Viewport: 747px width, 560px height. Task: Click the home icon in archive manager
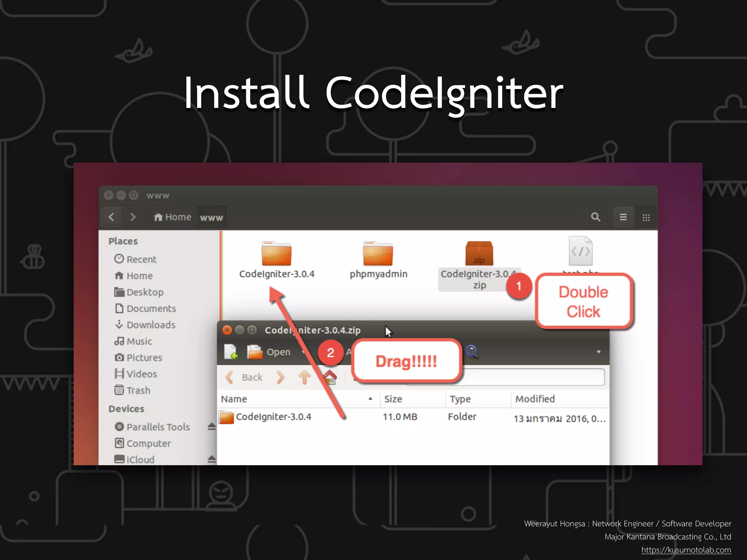330,377
